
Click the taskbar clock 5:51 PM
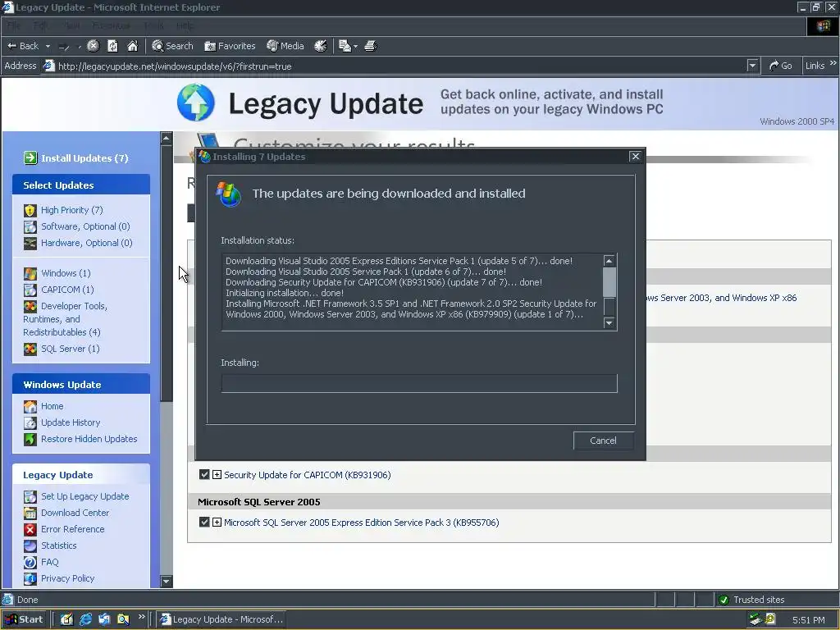pos(808,620)
